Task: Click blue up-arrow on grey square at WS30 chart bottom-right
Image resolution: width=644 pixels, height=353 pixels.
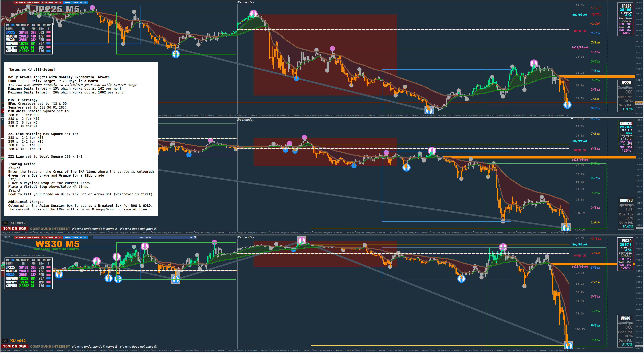Action: (x=569, y=345)
